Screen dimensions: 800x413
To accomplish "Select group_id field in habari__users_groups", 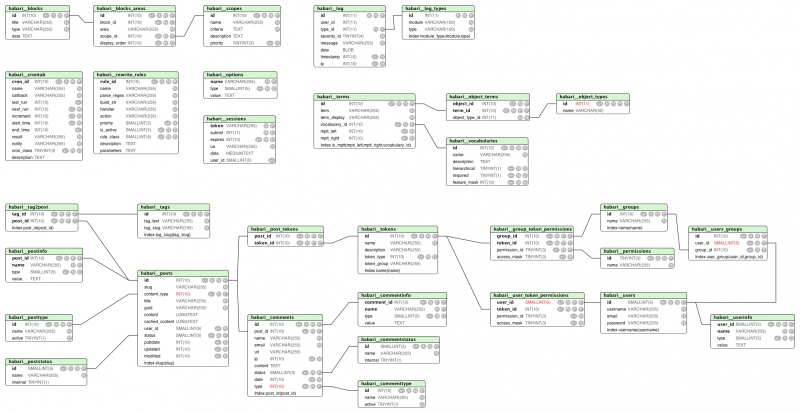I will point(728,250).
